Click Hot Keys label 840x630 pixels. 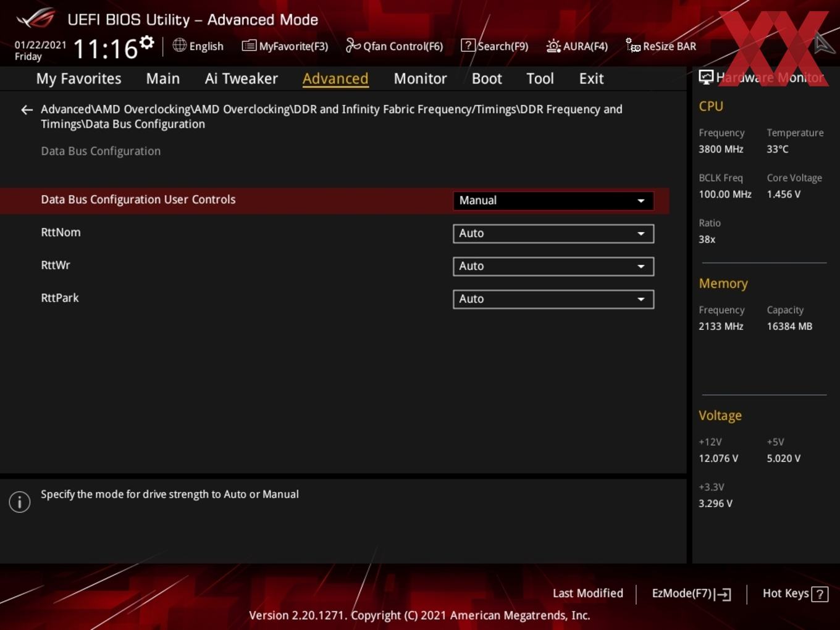(x=786, y=594)
